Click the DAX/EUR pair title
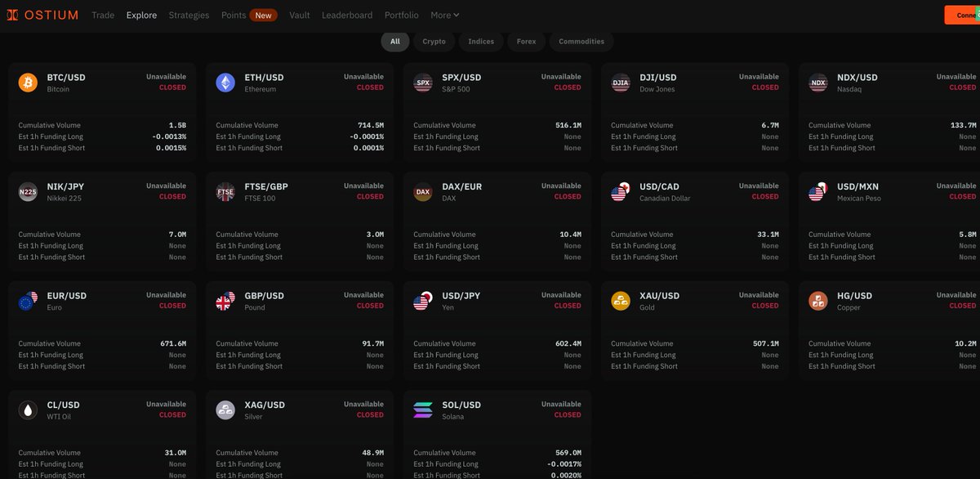980x479 pixels. coord(462,186)
